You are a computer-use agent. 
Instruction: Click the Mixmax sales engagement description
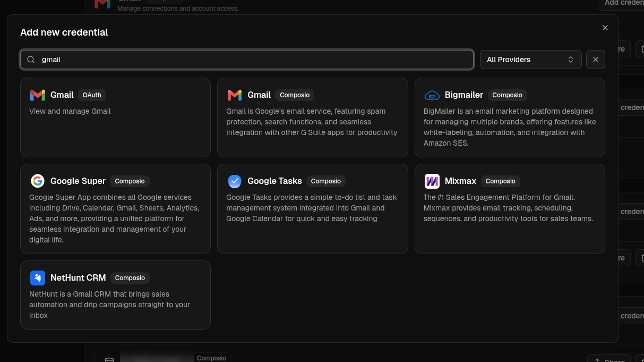[509, 208]
